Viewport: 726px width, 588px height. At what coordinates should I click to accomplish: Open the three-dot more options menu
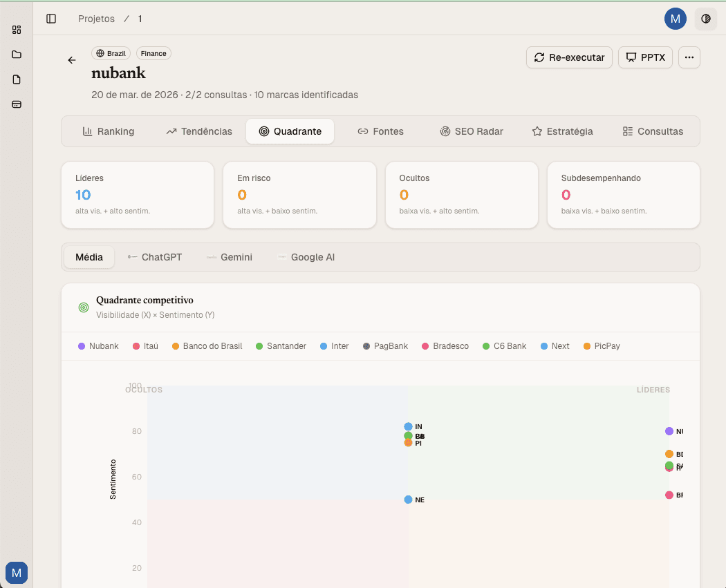pos(689,57)
